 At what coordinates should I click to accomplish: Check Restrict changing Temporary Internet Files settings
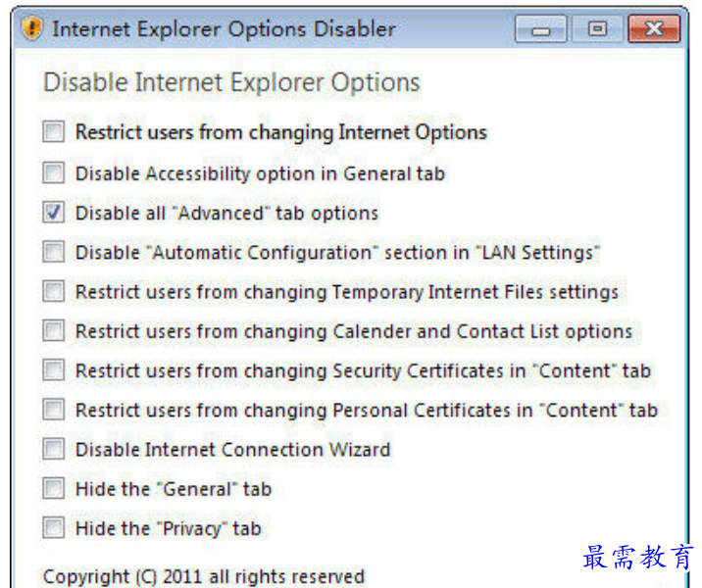pos(53,291)
